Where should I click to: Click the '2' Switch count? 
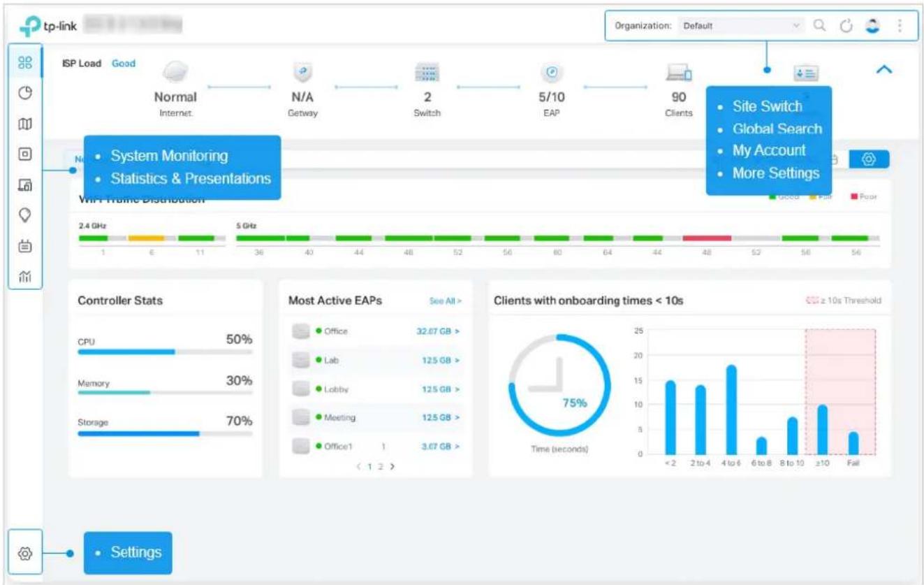427,97
